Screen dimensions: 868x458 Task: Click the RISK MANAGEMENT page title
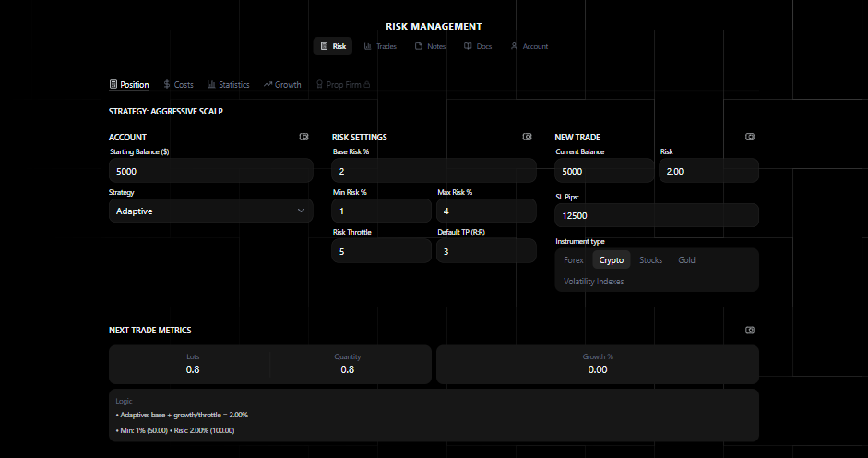(x=434, y=26)
